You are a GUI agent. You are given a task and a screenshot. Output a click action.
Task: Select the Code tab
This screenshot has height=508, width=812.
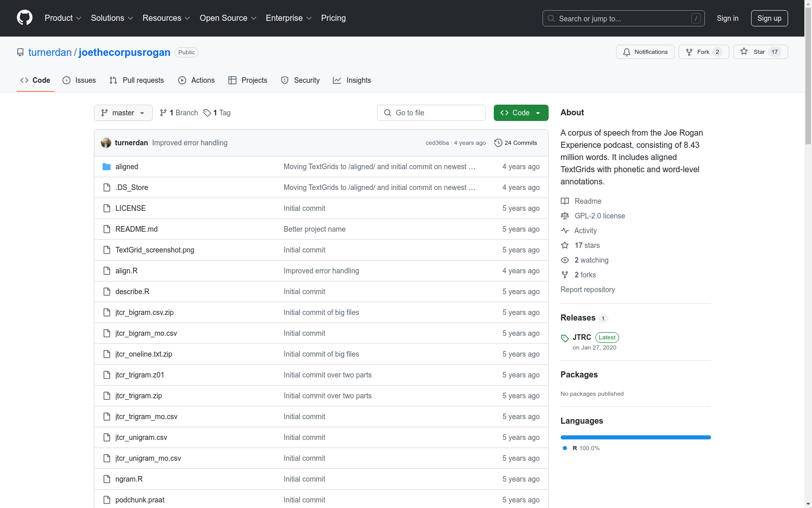tap(36, 80)
